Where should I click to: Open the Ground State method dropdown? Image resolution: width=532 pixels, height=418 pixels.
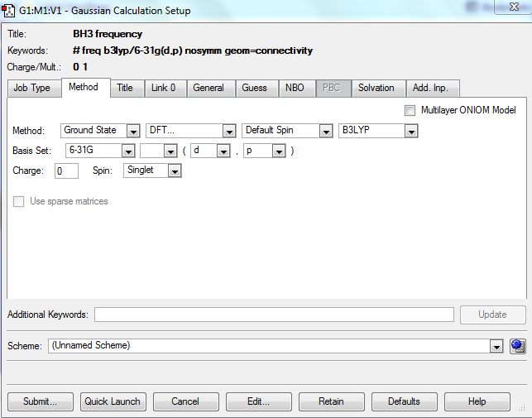click(100, 131)
